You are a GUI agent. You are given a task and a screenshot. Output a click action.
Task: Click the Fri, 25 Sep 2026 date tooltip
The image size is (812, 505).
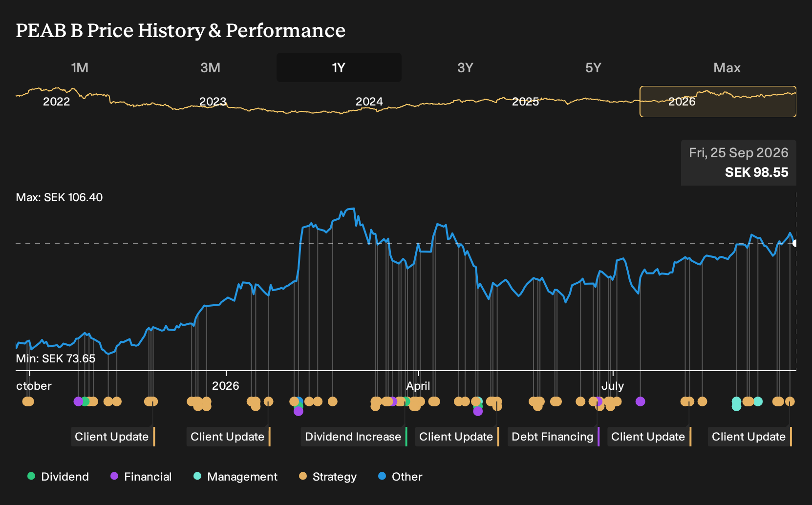(x=738, y=153)
